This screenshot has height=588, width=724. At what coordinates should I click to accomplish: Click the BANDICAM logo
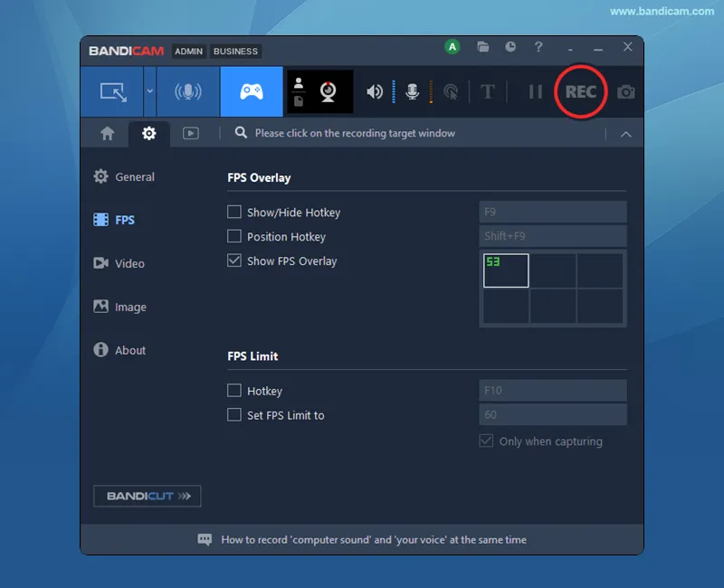(x=126, y=51)
